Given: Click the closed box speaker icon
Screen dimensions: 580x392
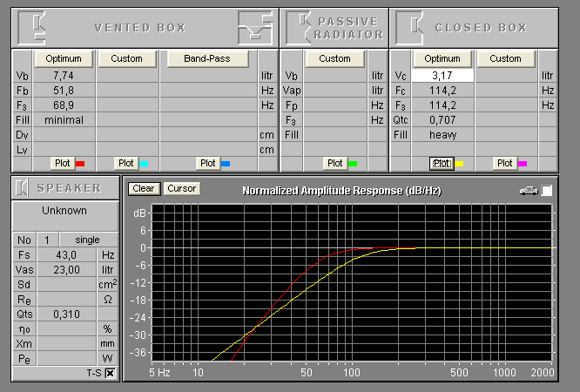Looking at the screenshot, I should pos(409,28).
